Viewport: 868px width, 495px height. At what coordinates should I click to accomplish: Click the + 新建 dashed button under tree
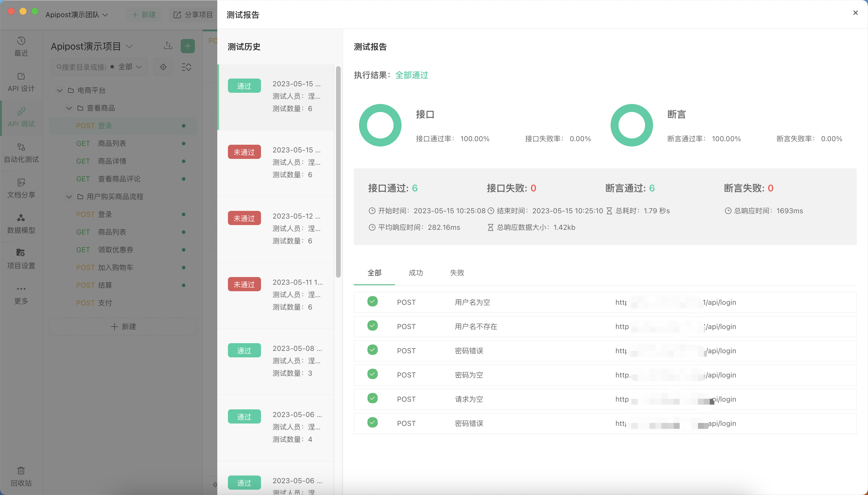coord(123,327)
